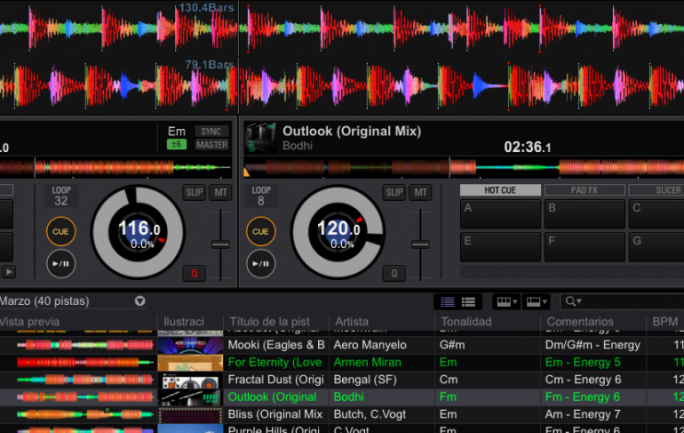The width and height of the screenshot is (684, 433).
Task: Select the Mooki (Eagles & B track title
Action: 276,345
